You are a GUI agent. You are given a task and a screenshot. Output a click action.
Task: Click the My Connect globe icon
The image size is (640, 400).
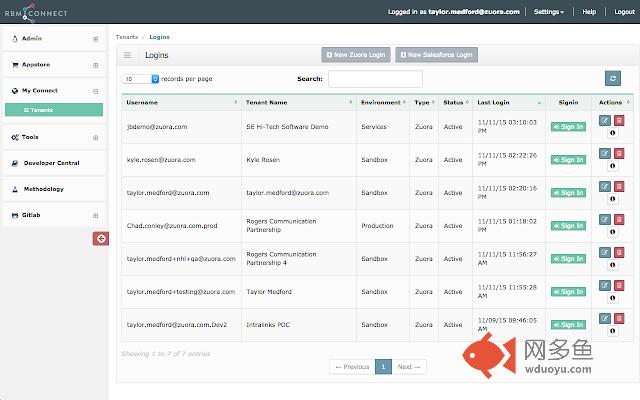click(x=15, y=91)
